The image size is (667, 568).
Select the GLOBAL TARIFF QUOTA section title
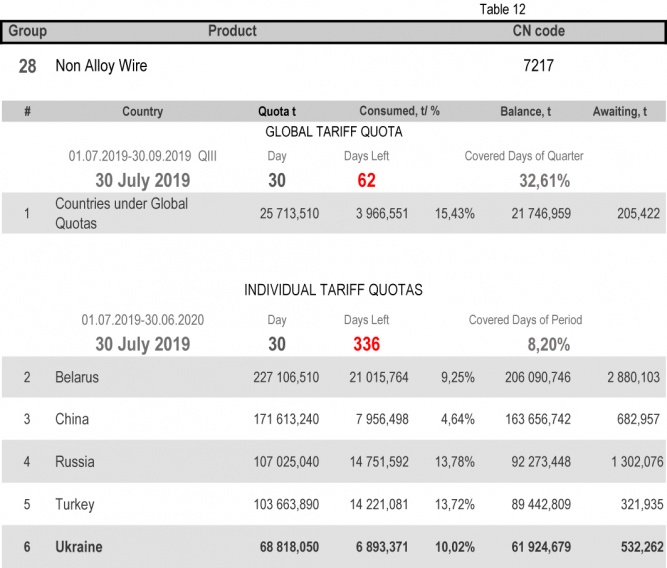333,132
